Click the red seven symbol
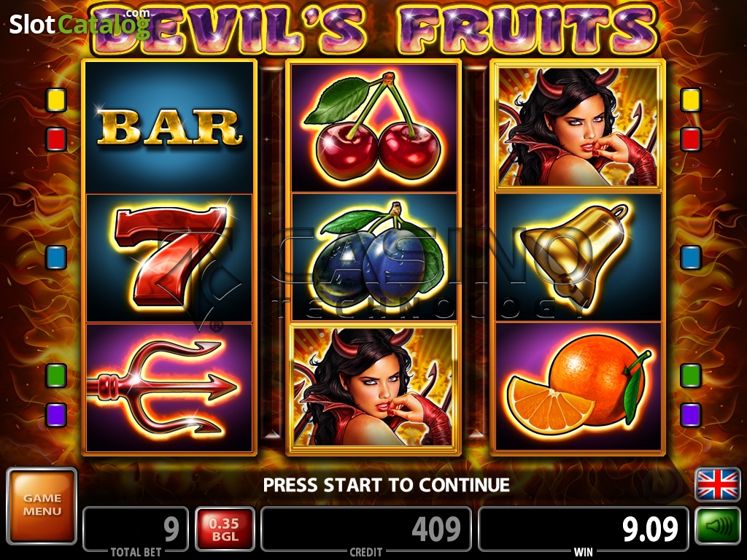The height and width of the screenshot is (560, 747). tap(169, 257)
